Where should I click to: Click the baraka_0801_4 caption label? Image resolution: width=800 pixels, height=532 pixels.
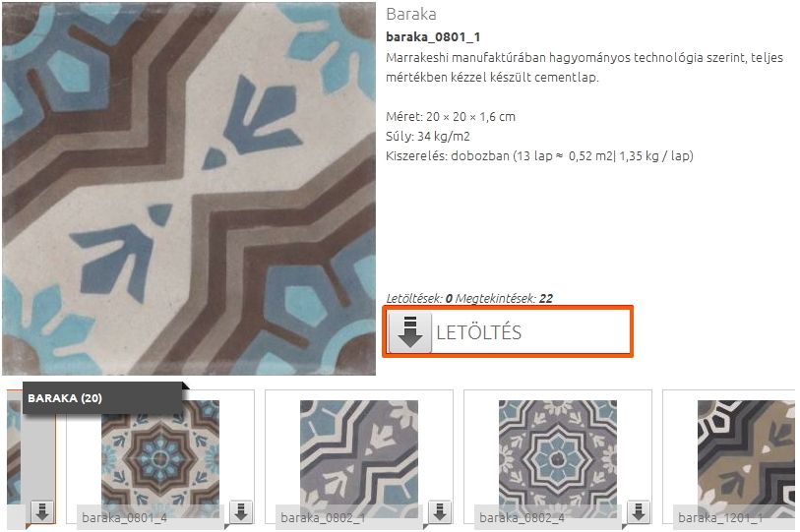pos(125,517)
